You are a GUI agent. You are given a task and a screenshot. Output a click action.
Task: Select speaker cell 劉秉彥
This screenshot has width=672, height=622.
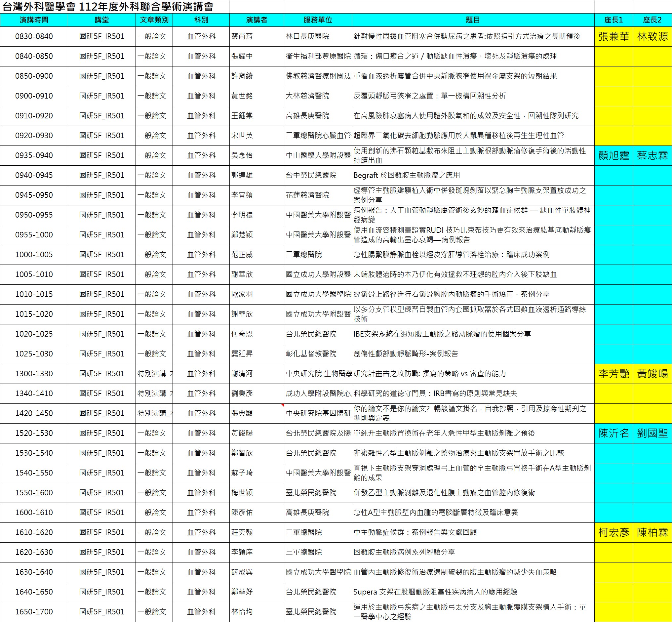pyautogui.click(x=257, y=394)
